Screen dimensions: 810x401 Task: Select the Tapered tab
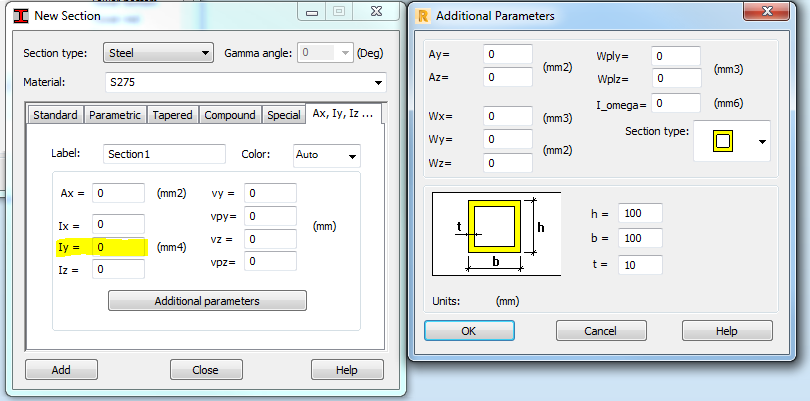(173, 115)
